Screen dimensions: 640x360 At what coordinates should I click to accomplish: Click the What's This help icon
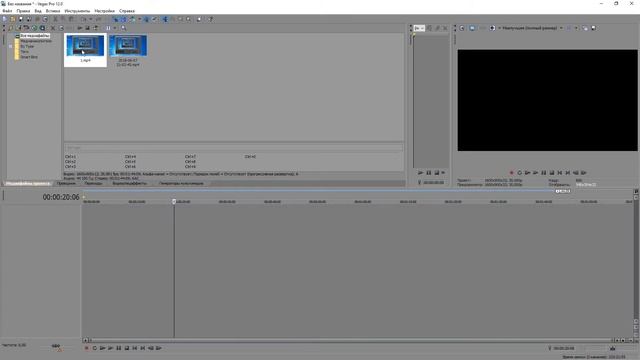tap(210, 19)
